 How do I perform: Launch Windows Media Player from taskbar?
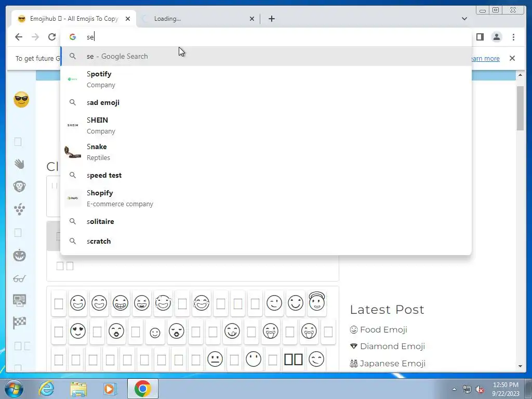click(110, 389)
